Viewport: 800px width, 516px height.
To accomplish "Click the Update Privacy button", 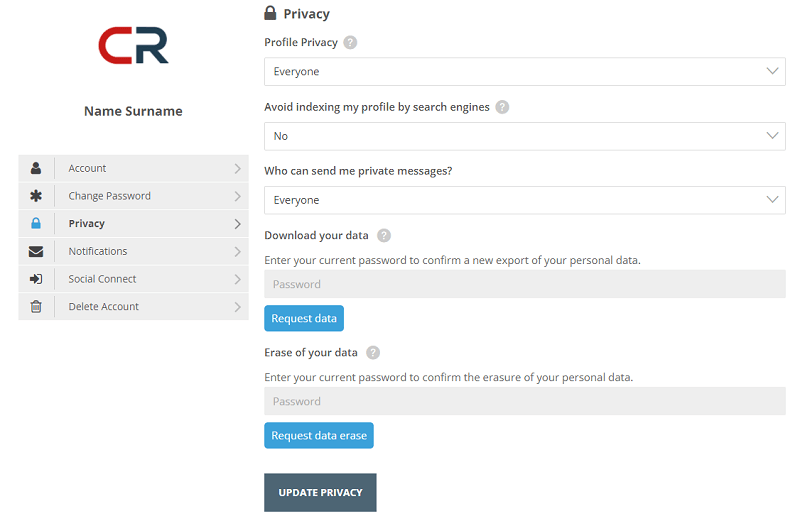I will [320, 492].
